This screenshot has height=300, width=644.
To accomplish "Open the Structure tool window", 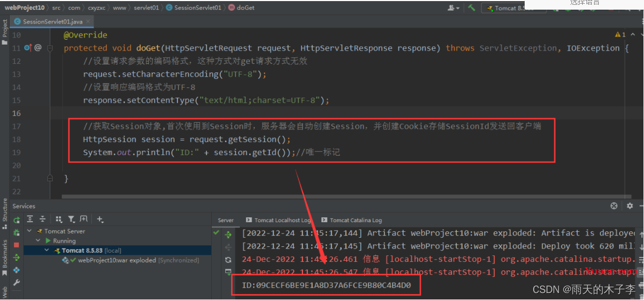I will [5, 215].
